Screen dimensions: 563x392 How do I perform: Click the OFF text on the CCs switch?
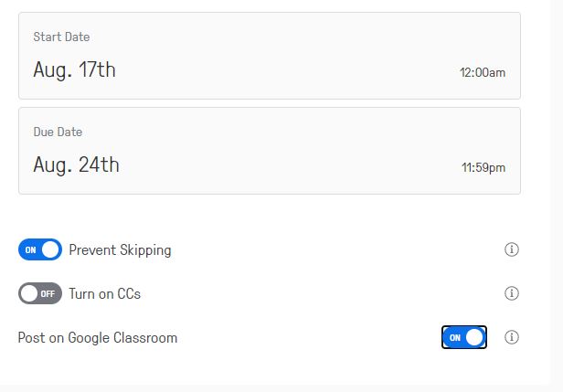(x=48, y=294)
